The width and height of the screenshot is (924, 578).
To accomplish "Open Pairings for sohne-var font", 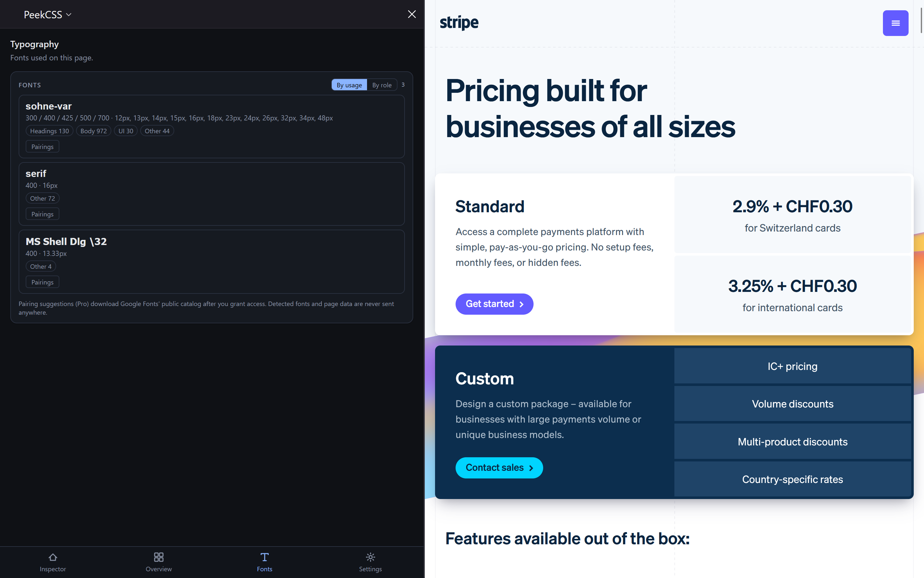I will pyautogui.click(x=42, y=147).
